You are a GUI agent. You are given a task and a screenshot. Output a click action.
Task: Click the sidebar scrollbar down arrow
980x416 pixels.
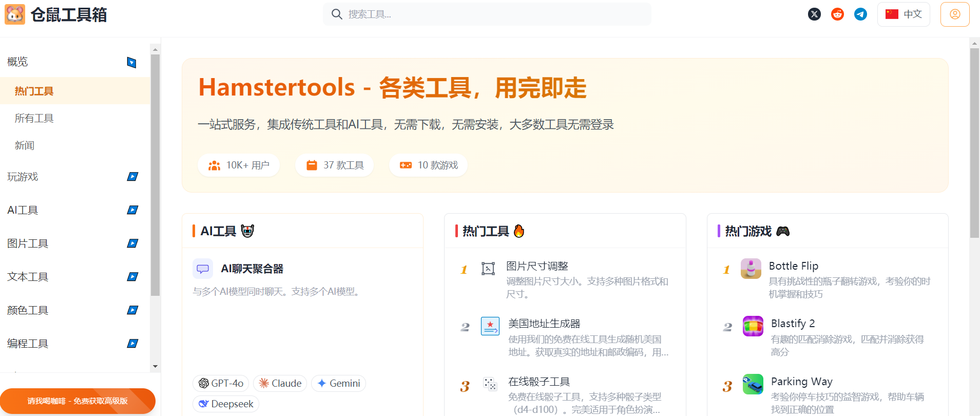click(x=155, y=366)
